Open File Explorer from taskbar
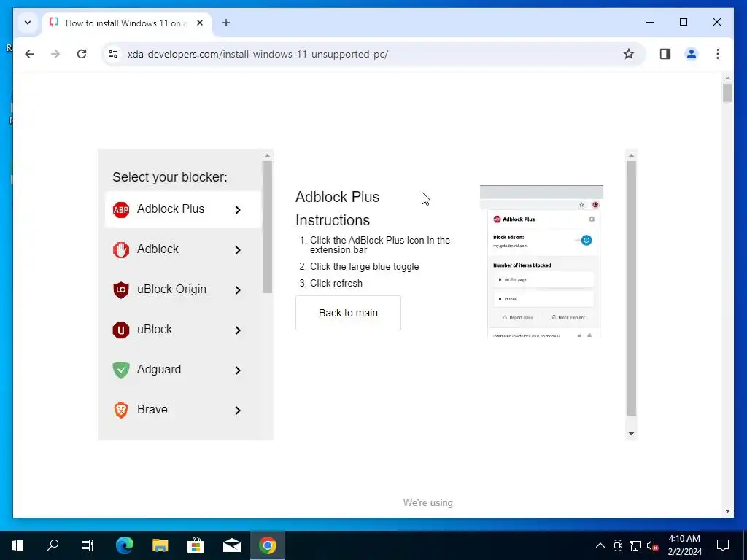 click(x=160, y=545)
